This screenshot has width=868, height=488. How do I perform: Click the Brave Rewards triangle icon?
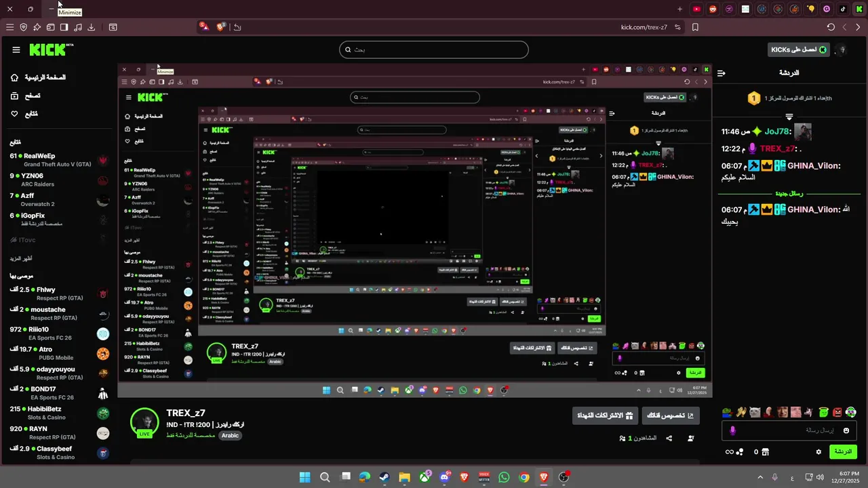tap(204, 26)
